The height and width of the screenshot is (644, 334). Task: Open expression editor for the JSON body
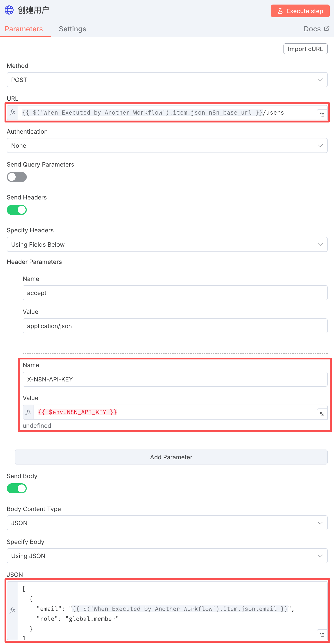click(x=322, y=634)
